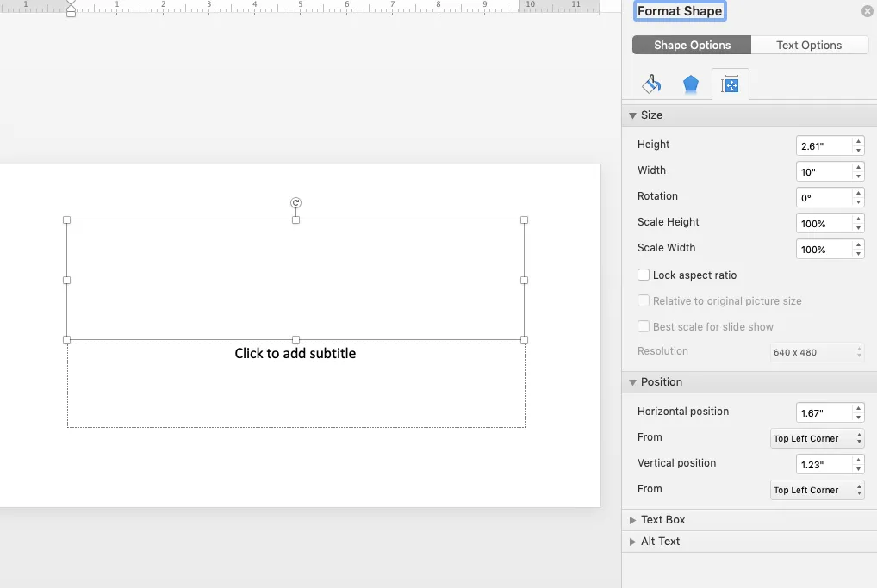Collapse the Size section
Screen dimensions: 877x588
632,115
